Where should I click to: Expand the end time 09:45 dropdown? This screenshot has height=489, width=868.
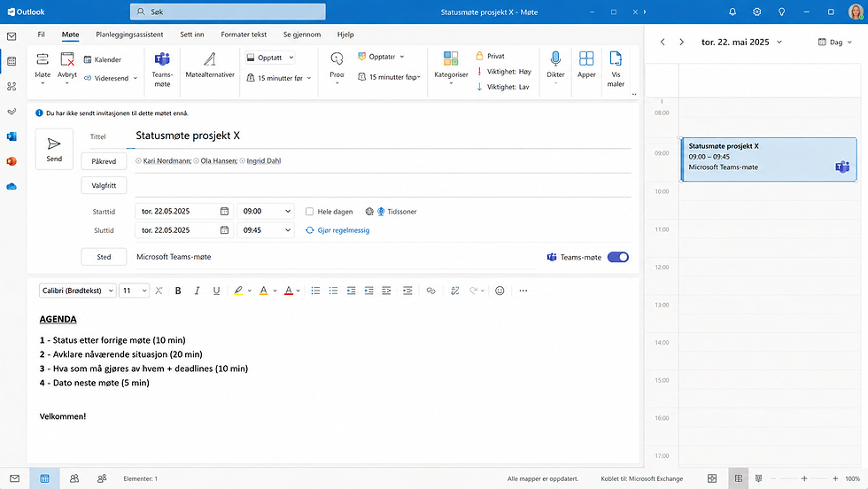pos(288,230)
